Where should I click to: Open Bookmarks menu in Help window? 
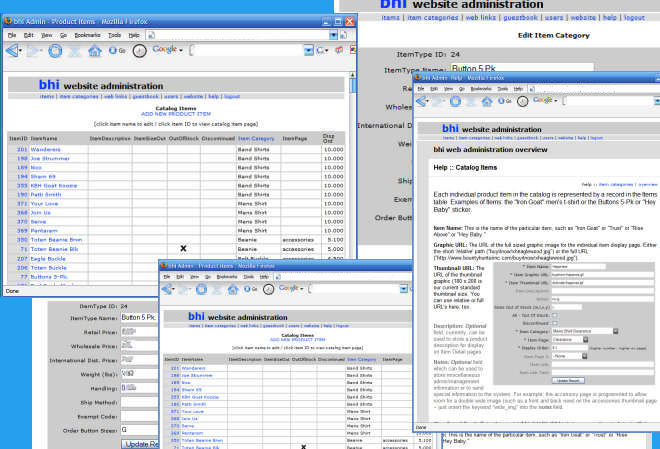(x=481, y=89)
